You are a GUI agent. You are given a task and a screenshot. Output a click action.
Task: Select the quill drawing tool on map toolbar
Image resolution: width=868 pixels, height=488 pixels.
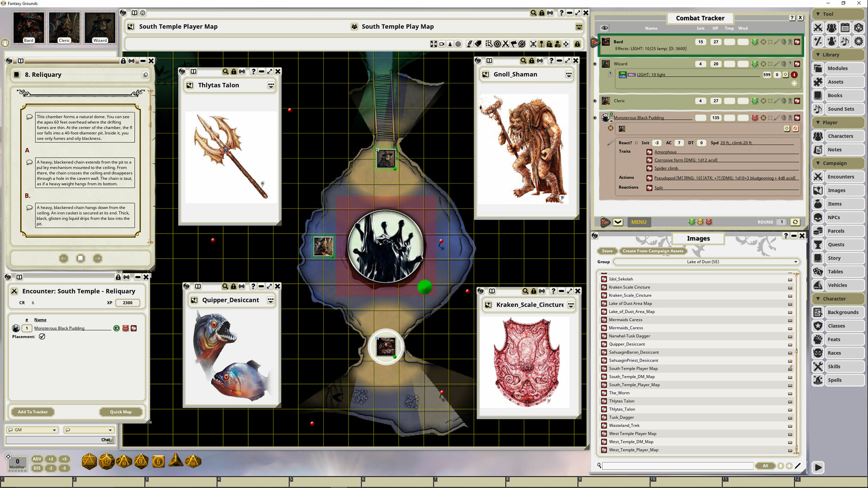470,43
